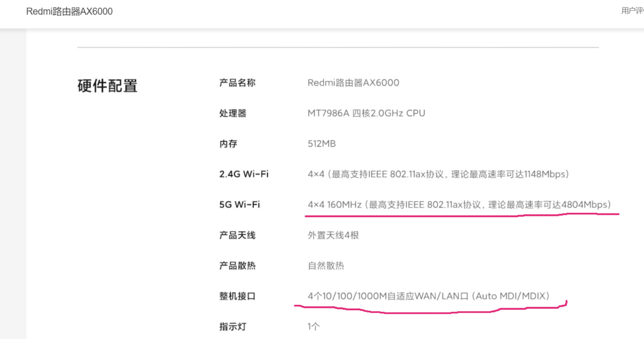The height and width of the screenshot is (339, 644).
Task: Click the 指示灯 spec label
Action: 232,326
